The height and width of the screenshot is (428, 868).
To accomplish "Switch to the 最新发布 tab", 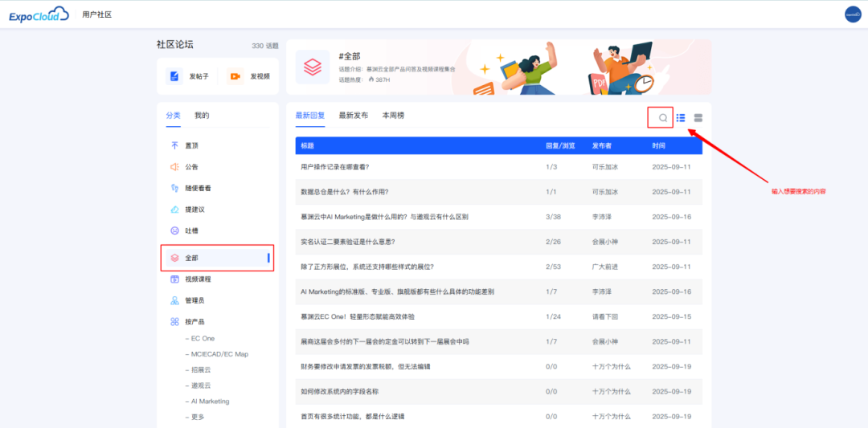I will 353,116.
